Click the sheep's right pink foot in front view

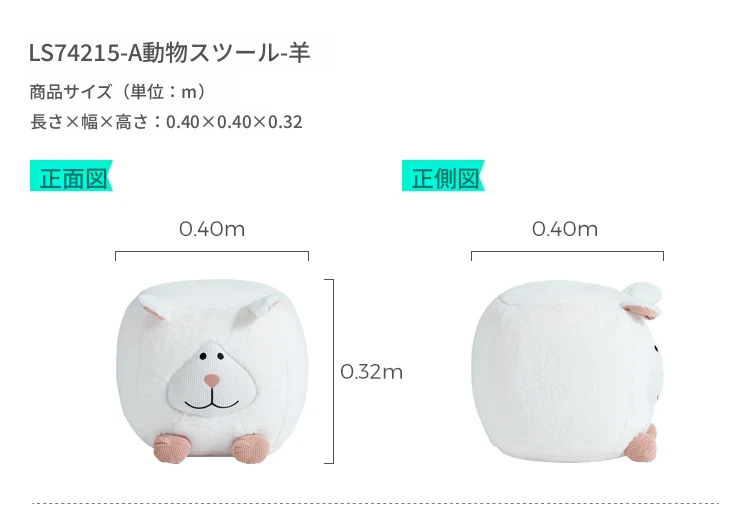[x=249, y=448]
